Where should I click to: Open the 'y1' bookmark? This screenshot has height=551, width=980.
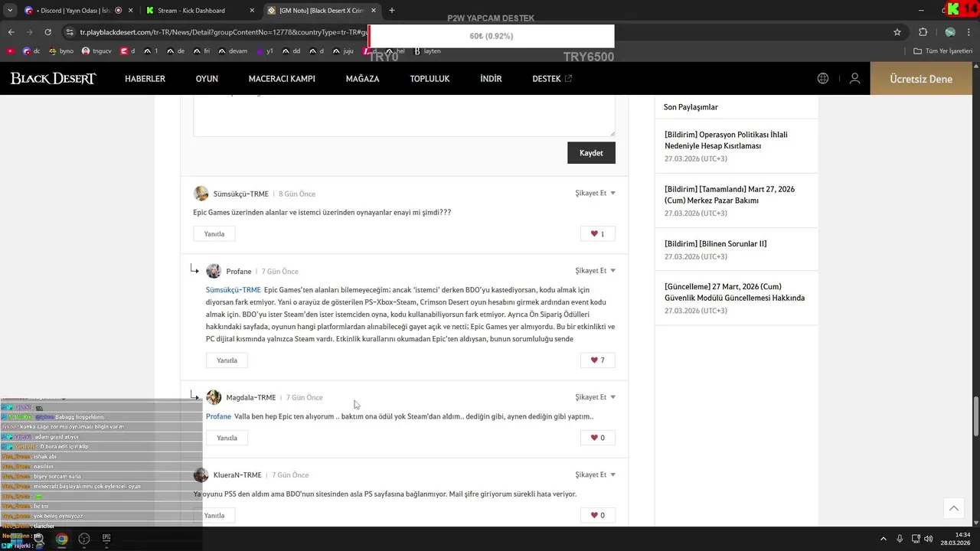click(x=266, y=51)
